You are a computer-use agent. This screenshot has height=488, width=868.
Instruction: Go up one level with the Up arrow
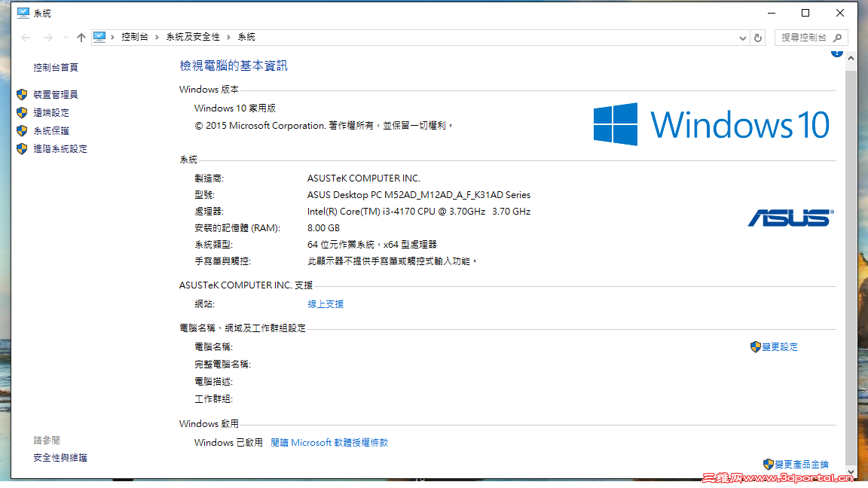pyautogui.click(x=81, y=38)
